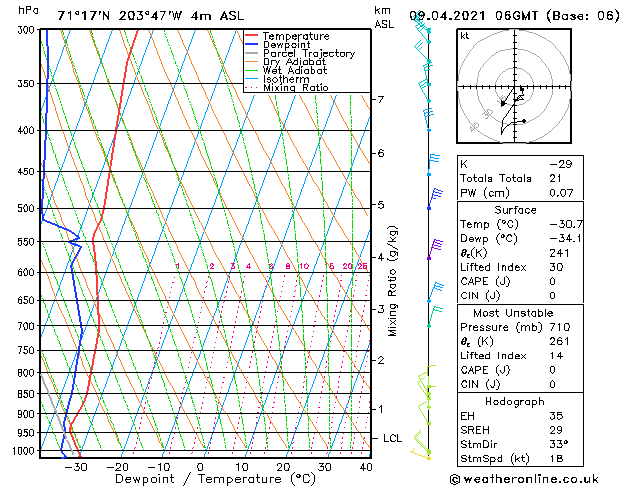Click the surface Dewp value -34.1
The height and width of the screenshot is (486, 629).
tap(565, 239)
